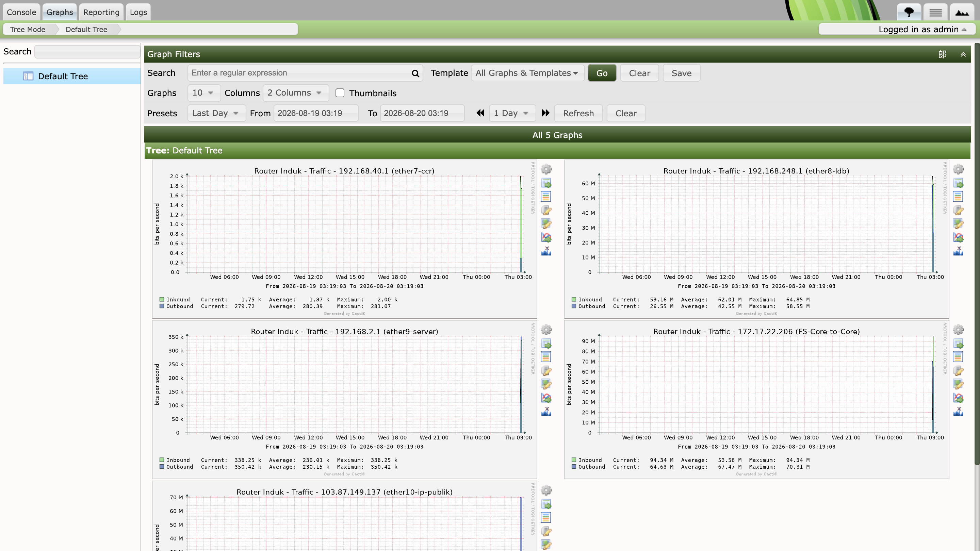Click gear icon beside the ether8-ldb graph
The width and height of the screenshot is (980, 551).
tap(958, 169)
